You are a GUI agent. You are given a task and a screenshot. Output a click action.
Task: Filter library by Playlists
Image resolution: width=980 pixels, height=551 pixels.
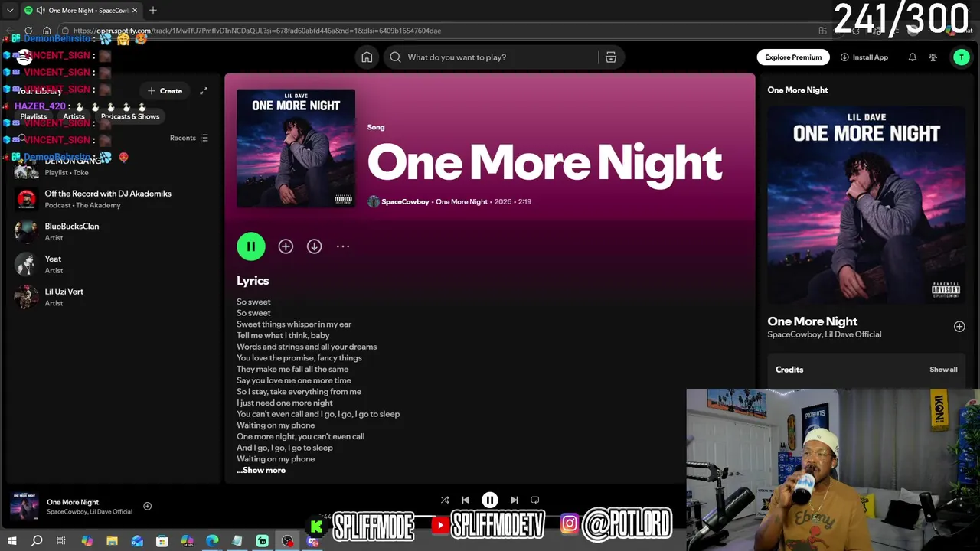click(x=34, y=116)
